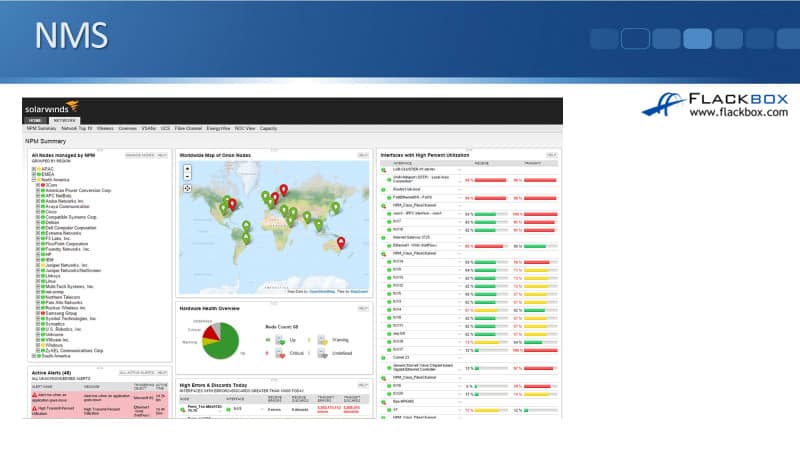Open the Network Top 10 menu item
This screenshot has height=450, width=800.
point(76,128)
